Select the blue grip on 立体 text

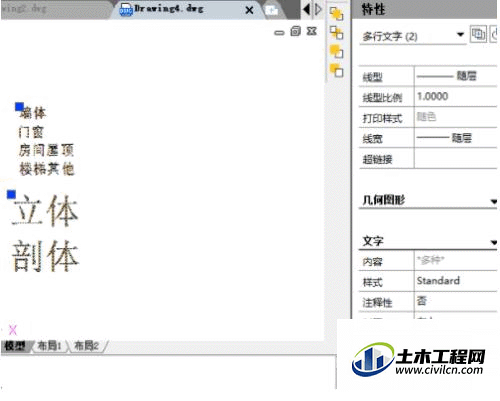(x=11, y=194)
